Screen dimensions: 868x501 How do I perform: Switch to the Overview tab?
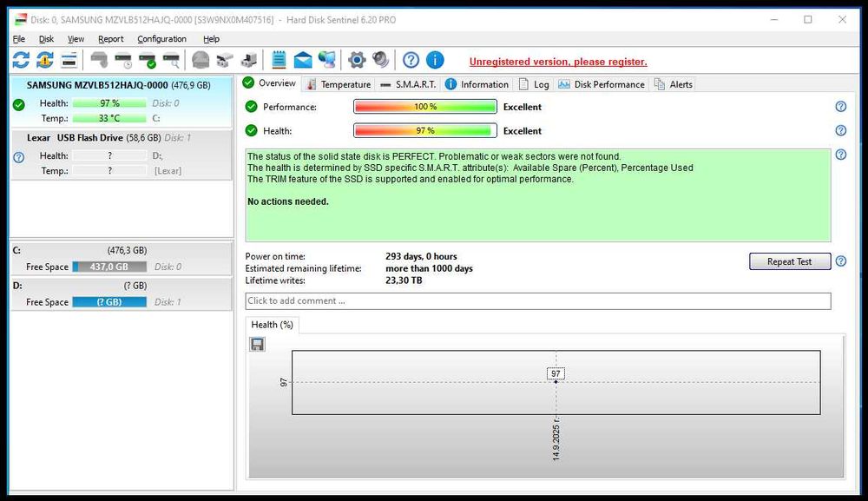(x=270, y=83)
